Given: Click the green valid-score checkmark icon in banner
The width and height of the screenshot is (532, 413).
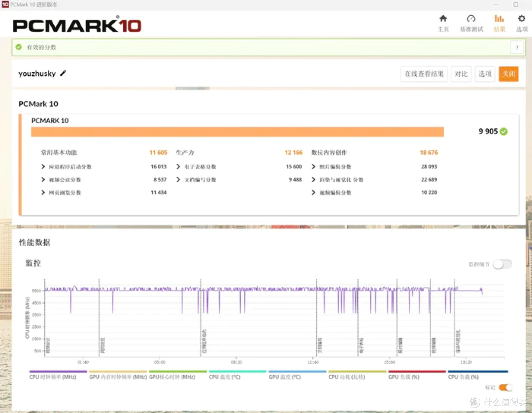Looking at the screenshot, I should pos(19,47).
